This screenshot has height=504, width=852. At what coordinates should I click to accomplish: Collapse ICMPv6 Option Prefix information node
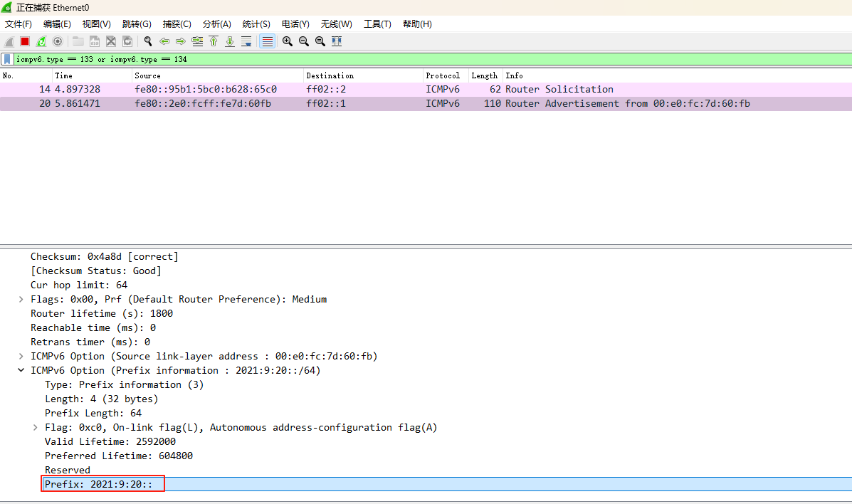[21, 371]
